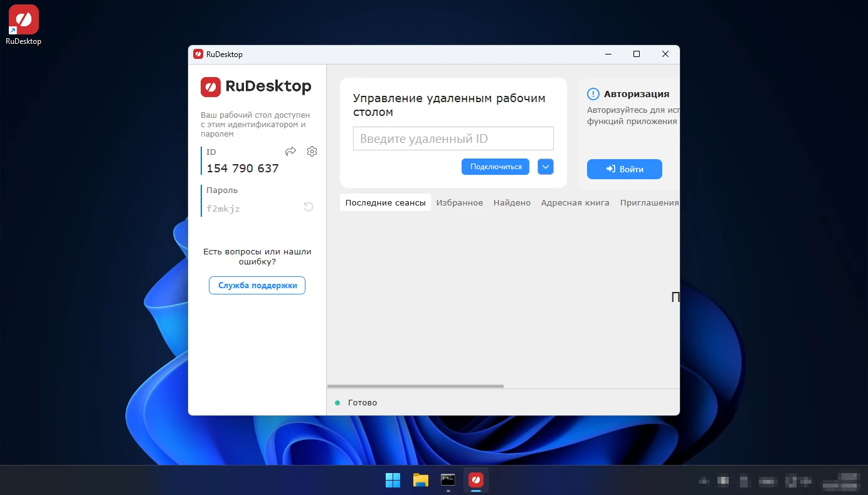Image resolution: width=868 pixels, height=495 pixels.
Task: Switch to Избранное tab
Action: click(x=460, y=202)
